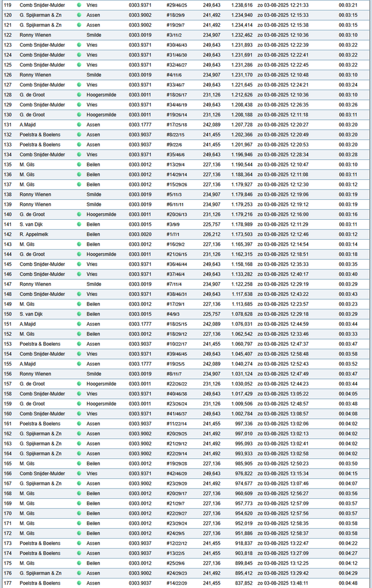Select the green indicator in row 123

click(x=79, y=45)
